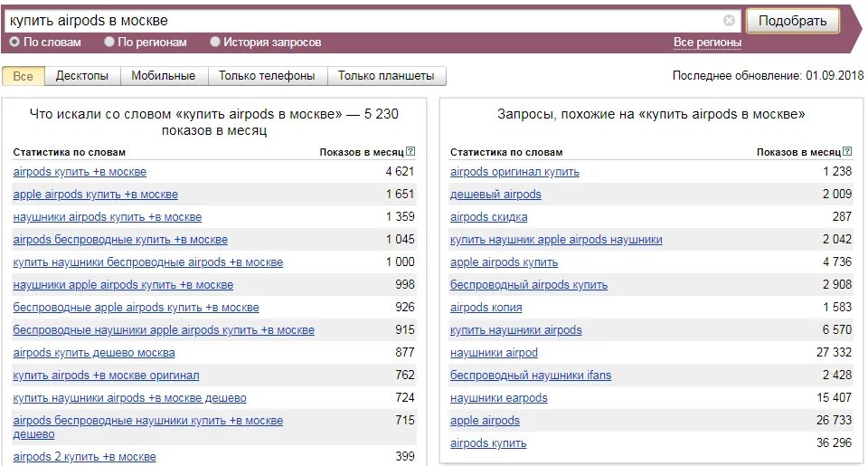The image size is (868, 466).
Task: Click the impressions value '15 407'
Action: [835, 397]
